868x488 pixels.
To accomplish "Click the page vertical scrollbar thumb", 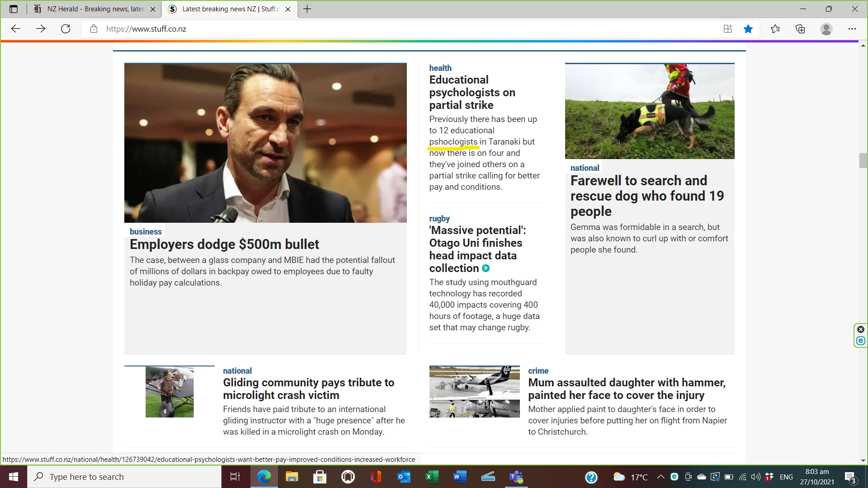I will point(863,160).
